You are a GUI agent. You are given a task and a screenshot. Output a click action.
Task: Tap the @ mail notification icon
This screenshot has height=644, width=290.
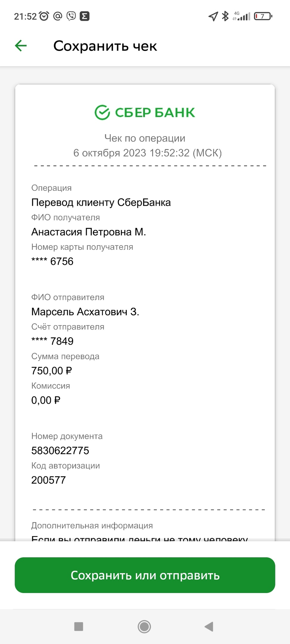click(x=58, y=16)
